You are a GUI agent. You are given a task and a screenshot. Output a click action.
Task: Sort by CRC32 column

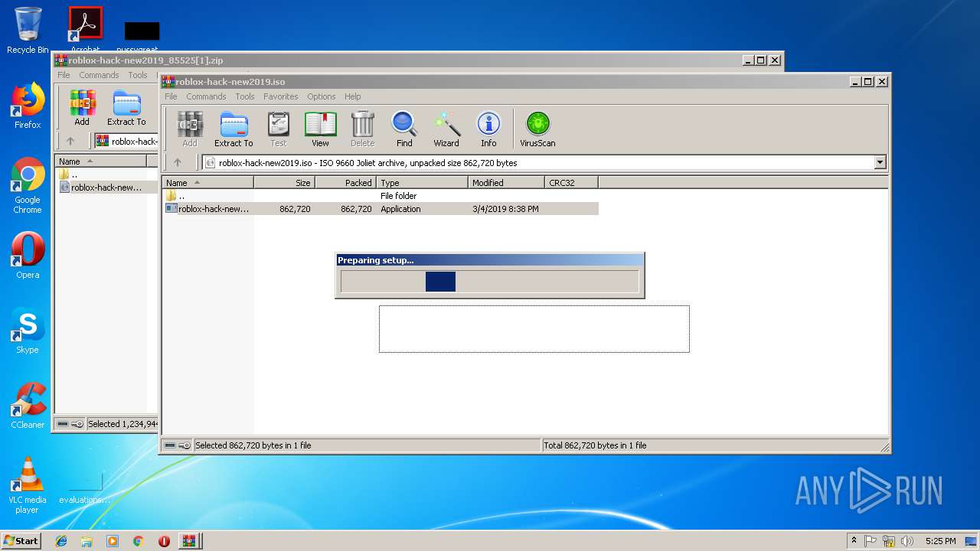click(571, 183)
